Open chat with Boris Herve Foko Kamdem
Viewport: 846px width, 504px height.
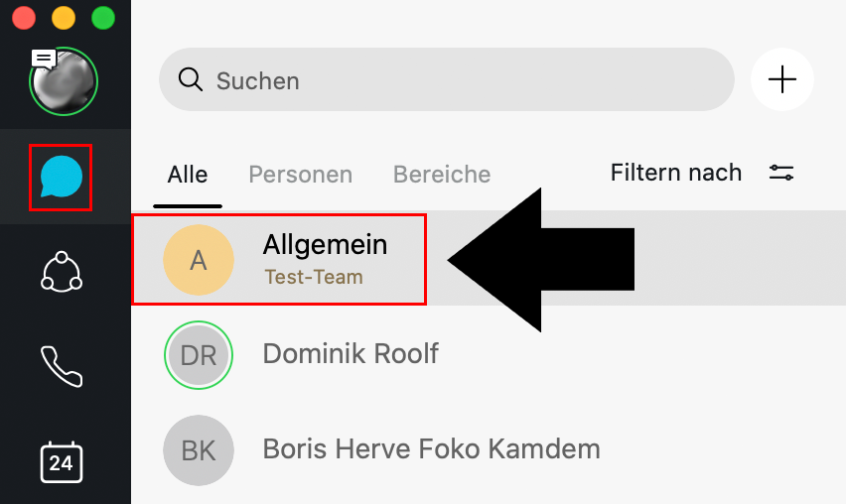point(431,448)
